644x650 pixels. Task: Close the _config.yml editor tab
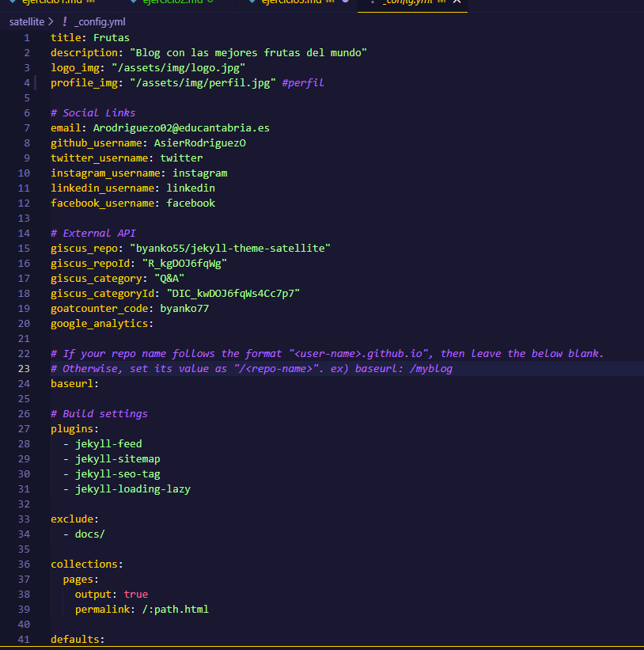pos(456,2)
